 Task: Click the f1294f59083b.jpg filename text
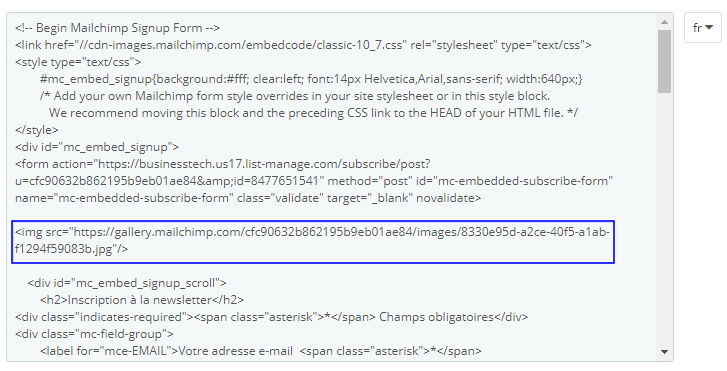[64, 249]
